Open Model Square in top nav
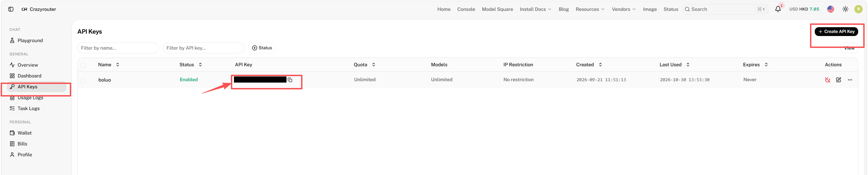The height and width of the screenshot is (175, 868). (x=497, y=9)
